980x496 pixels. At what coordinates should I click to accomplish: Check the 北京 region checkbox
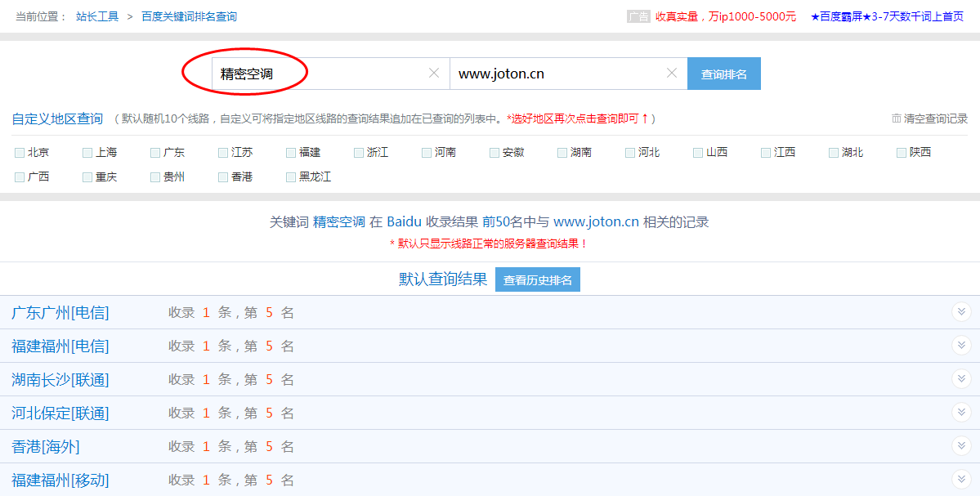coord(20,153)
